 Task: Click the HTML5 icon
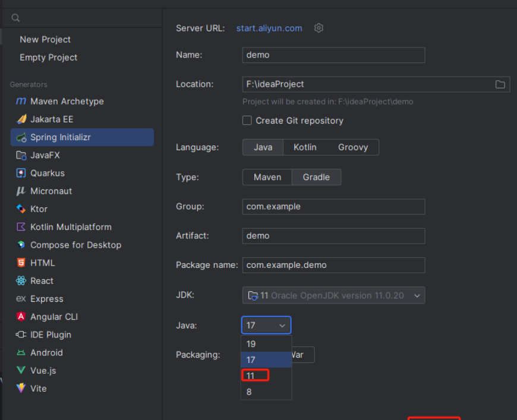21,263
